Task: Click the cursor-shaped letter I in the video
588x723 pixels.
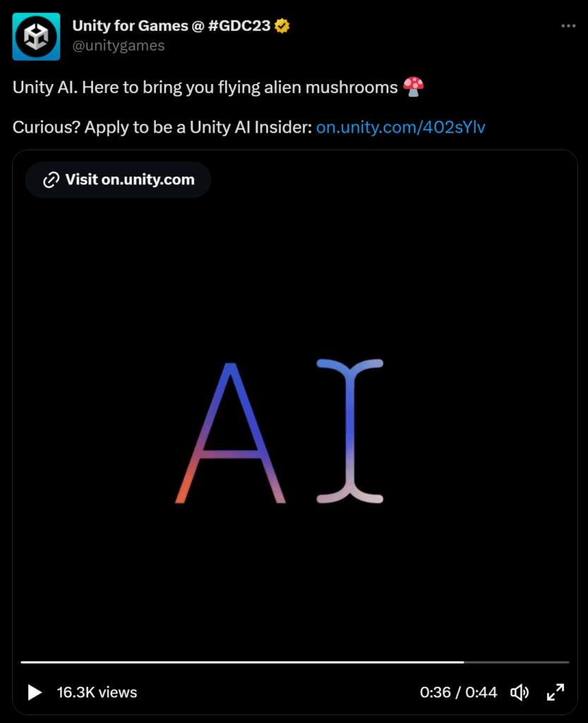Action: point(350,431)
